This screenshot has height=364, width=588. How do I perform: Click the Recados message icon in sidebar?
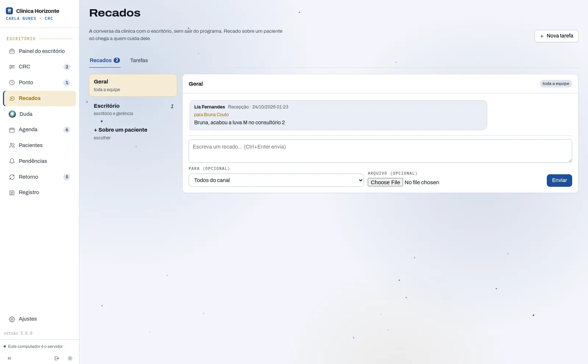click(x=12, y=99)
